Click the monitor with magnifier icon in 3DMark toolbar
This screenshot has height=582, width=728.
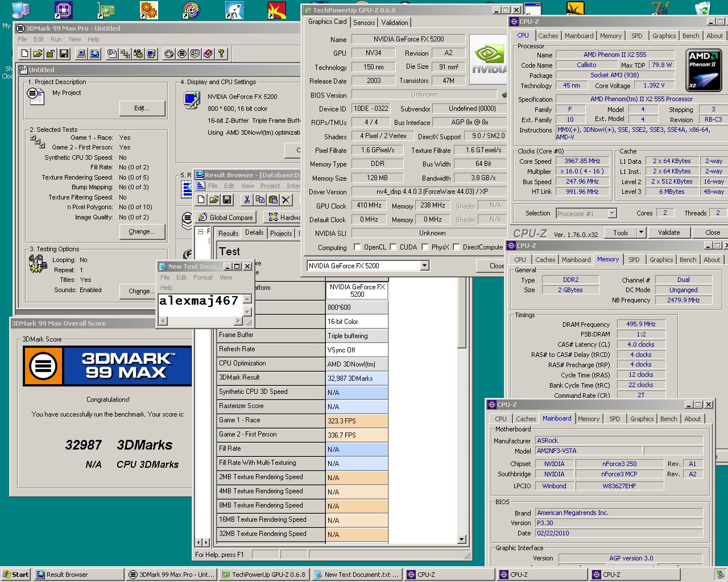[94, 53]
